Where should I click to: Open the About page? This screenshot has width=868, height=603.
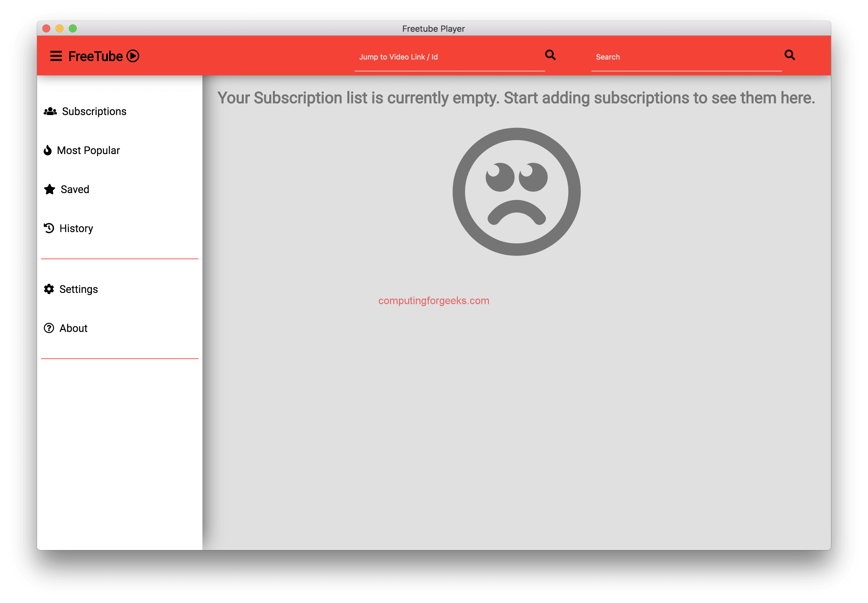pyautogui.click(x=66, y=328)
